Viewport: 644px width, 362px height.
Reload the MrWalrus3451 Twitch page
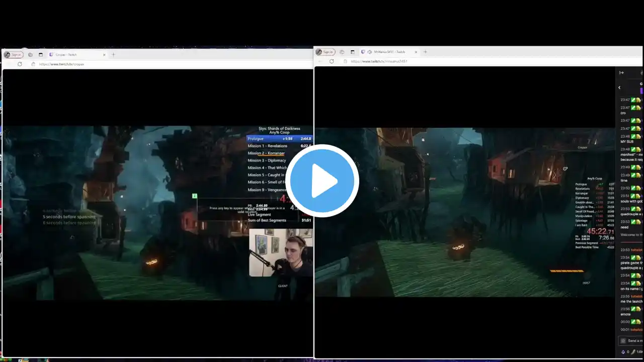[x=332, y=61]
